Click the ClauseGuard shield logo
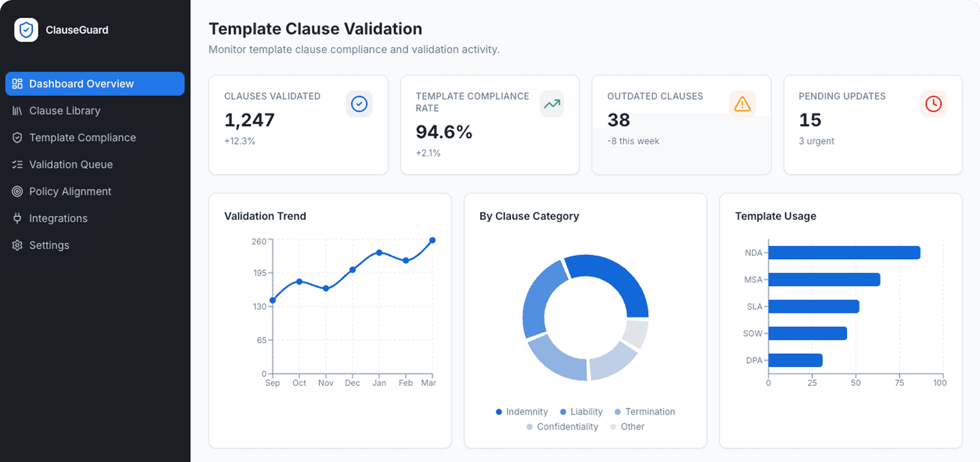 [25, 30]
